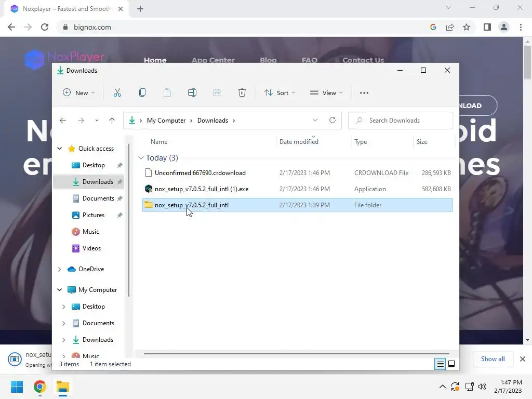Open the View dropdown menu

(326, 92)
